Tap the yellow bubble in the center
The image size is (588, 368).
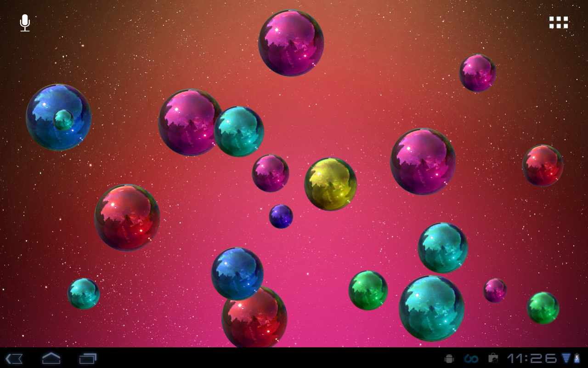tap(331, 184)
